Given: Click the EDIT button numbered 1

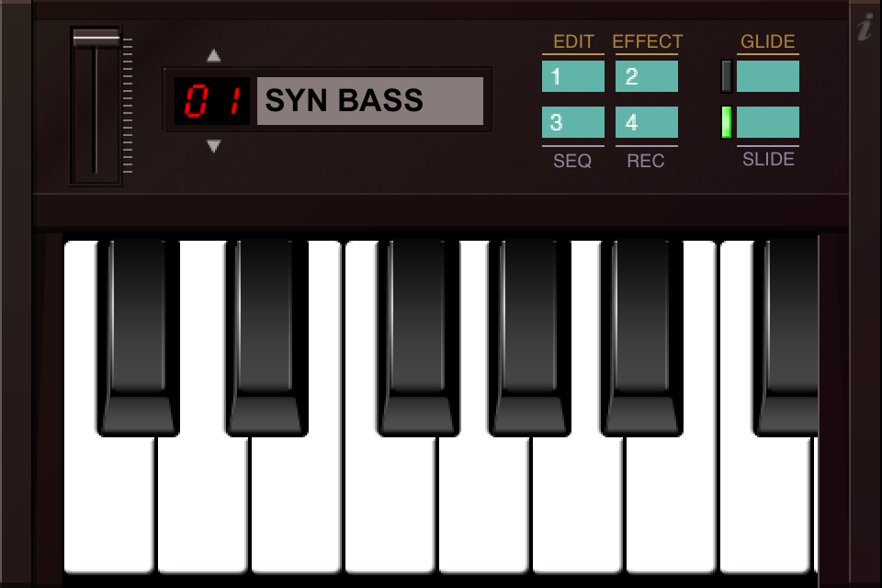Looking at the screenshot, I should coord(573,76).
